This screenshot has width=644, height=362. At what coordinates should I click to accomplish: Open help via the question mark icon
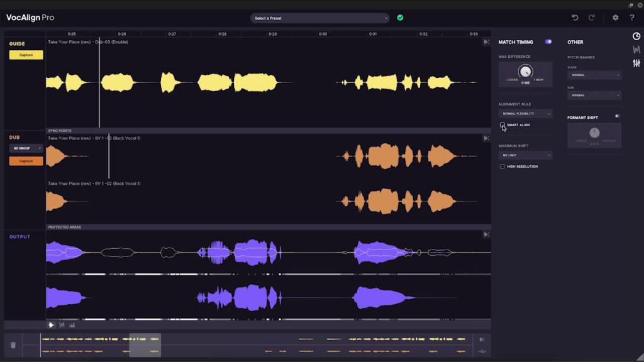[x=631, y=18]
